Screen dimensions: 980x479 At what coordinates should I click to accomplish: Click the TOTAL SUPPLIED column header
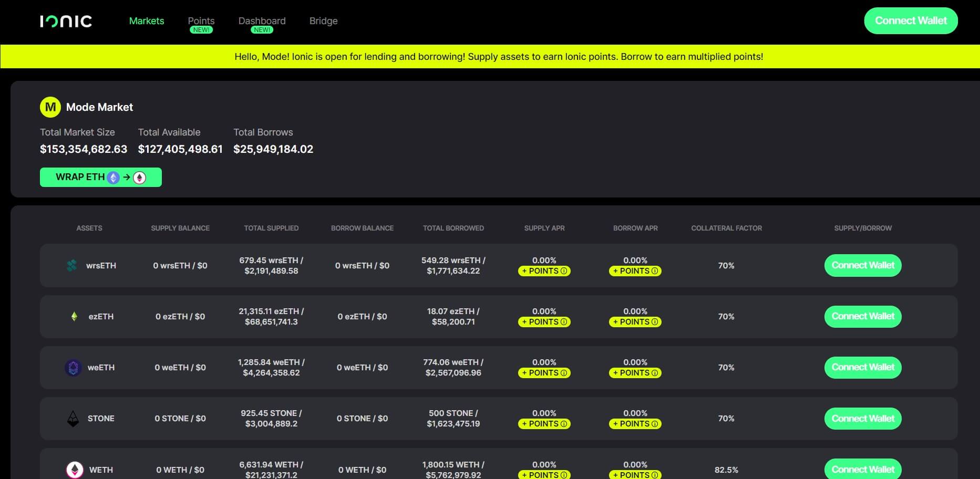pos(271,228)
